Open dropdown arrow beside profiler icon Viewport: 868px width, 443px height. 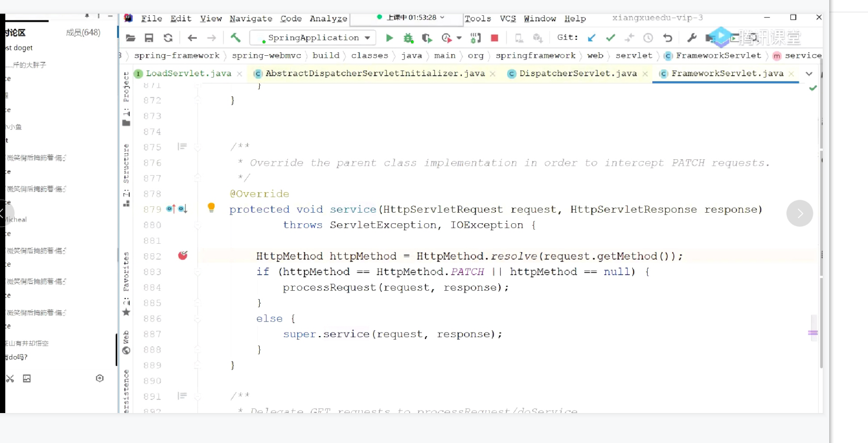pyautogui.click(x=459, y=38)
